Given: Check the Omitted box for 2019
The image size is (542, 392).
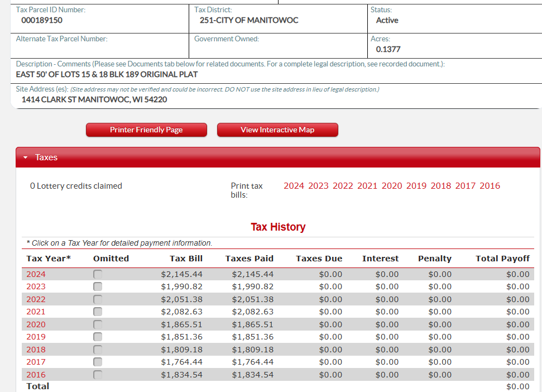Looking at the screenshot, I should tap(98, 337).
